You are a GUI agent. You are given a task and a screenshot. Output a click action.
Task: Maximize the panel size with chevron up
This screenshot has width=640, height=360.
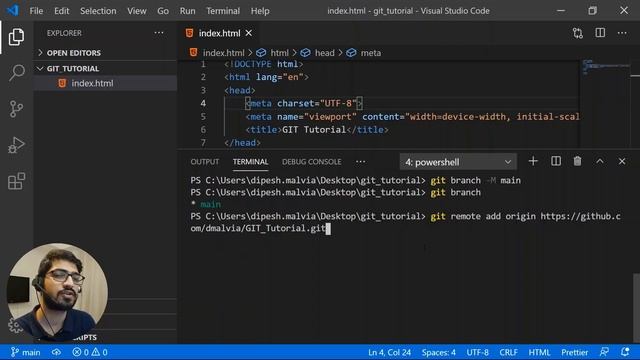(600, 161)
